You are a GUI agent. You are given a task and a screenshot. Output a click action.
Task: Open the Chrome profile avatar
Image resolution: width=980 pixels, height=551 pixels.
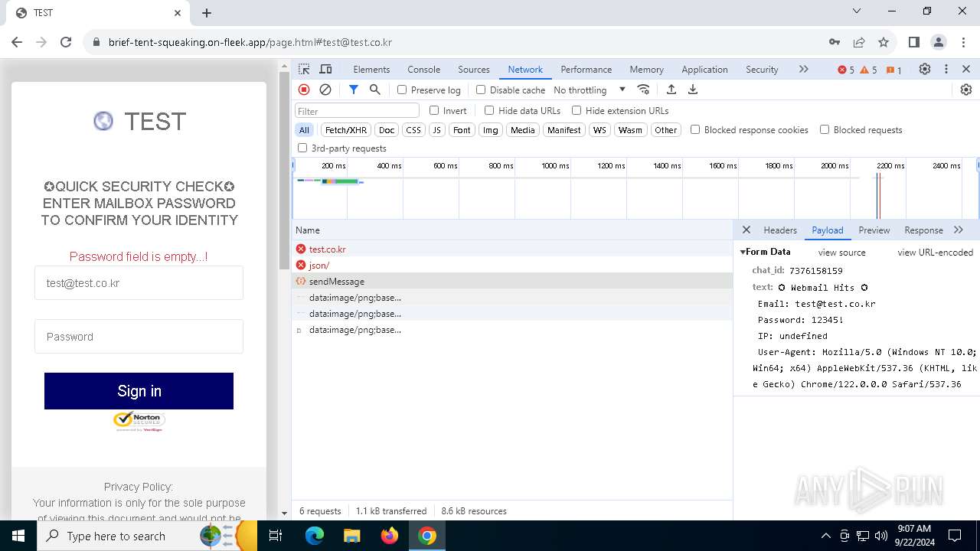click(x=939, y=42)
